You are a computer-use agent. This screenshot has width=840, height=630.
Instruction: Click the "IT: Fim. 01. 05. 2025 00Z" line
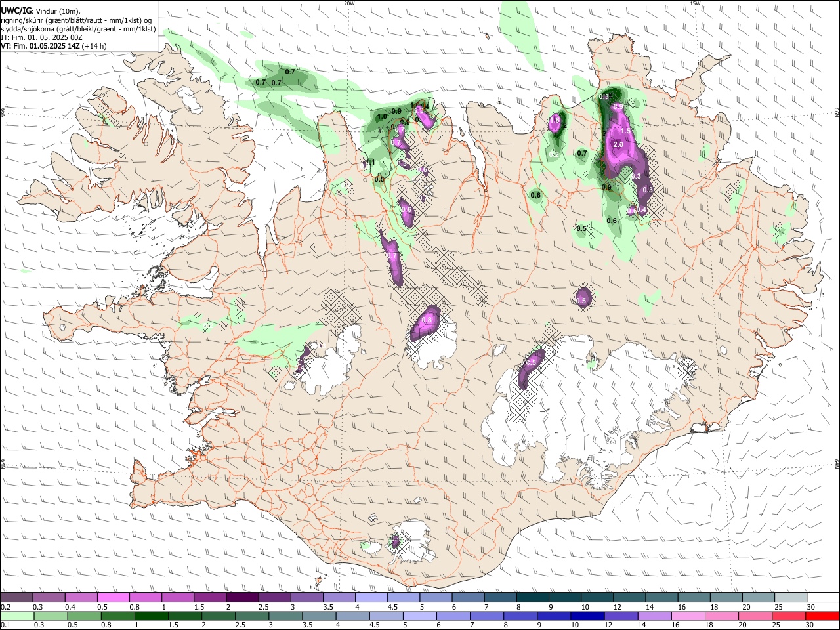pos(42,37)
